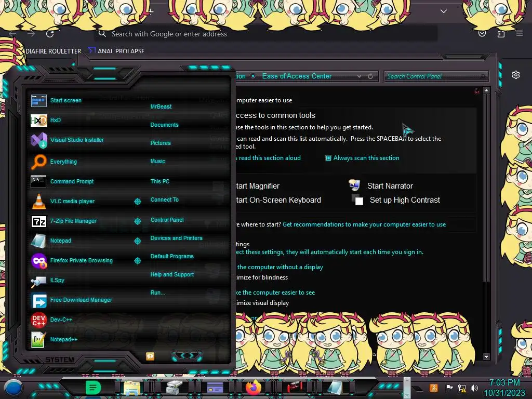This screenshot has width=532, height=399.
Task: Click the Search Control Panel field
Action: (x=435, y=76)
